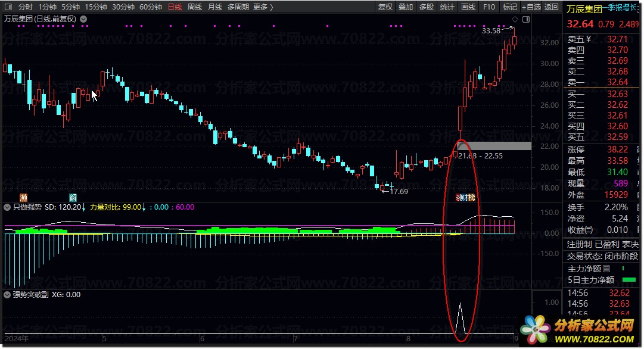The height and width of the screenshot is (349, 644).
Task: Click the 净资 5.24 row
Action: (602, 219)
